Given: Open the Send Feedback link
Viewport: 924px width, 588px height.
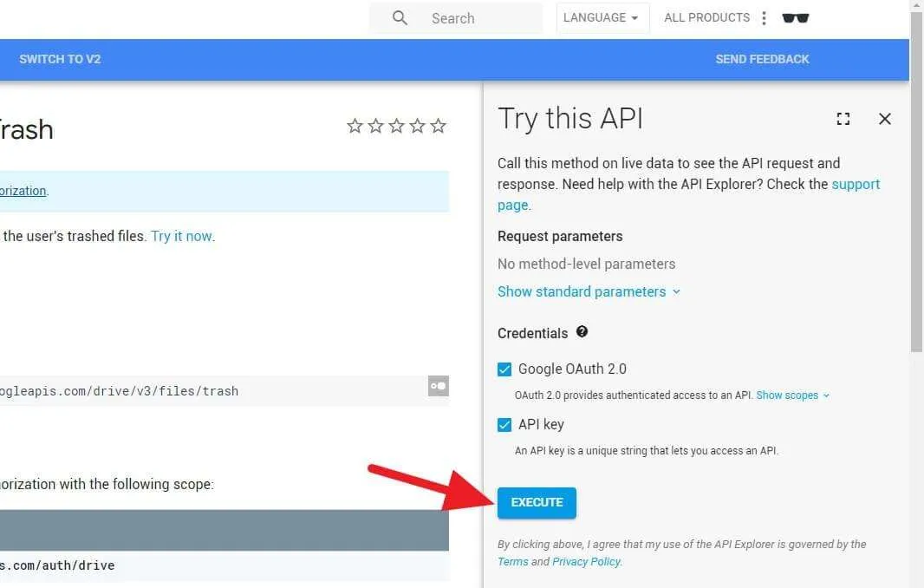Looking at the screenshot, I should tap(762, 59).
